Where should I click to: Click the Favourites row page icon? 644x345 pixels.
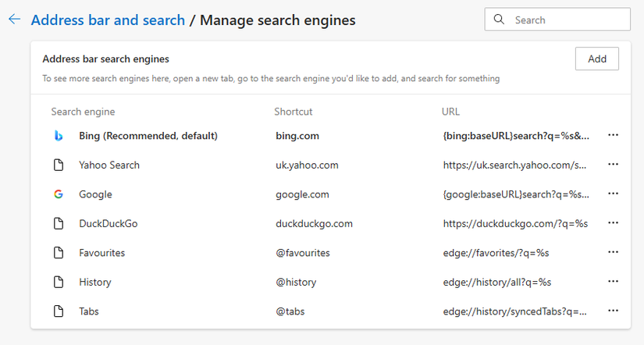(x=58, y=253)
